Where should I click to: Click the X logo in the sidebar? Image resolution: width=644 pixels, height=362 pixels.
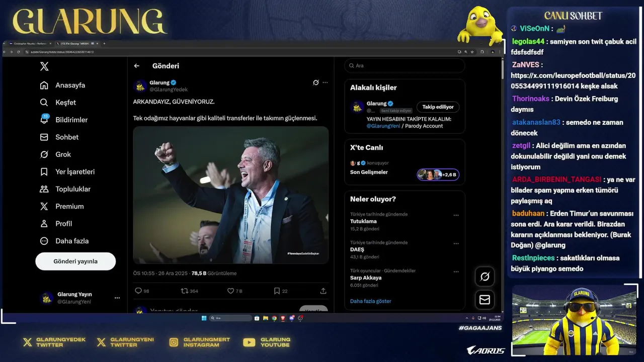(x=44, y=66)
